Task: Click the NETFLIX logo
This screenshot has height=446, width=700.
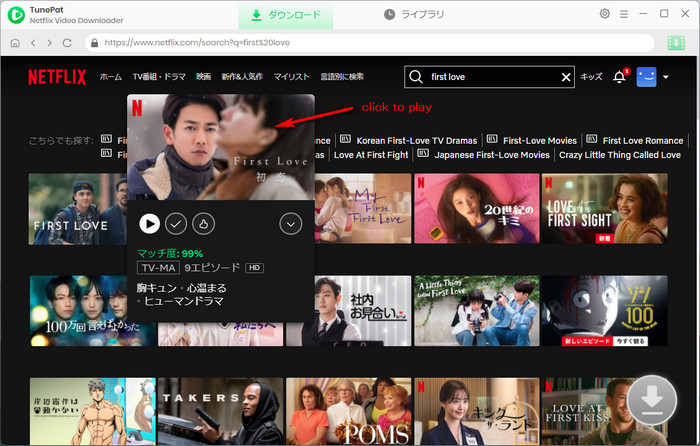Action: pos(57,77)
